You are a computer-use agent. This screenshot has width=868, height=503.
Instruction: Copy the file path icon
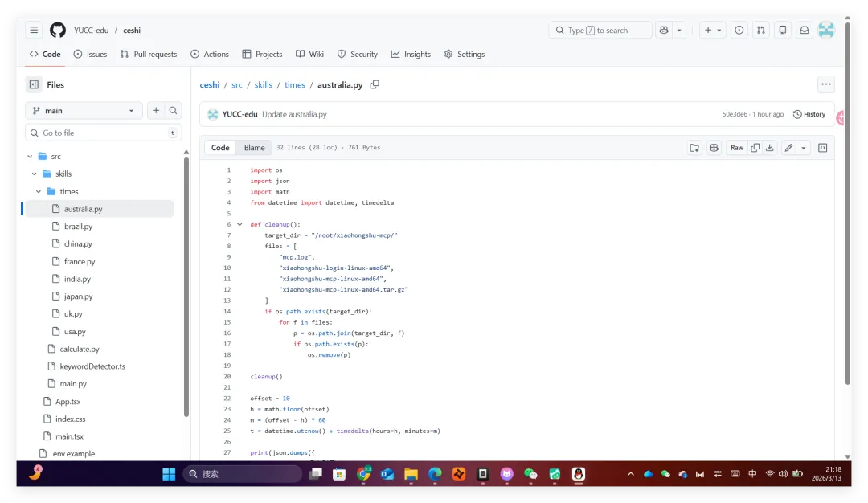375,84
